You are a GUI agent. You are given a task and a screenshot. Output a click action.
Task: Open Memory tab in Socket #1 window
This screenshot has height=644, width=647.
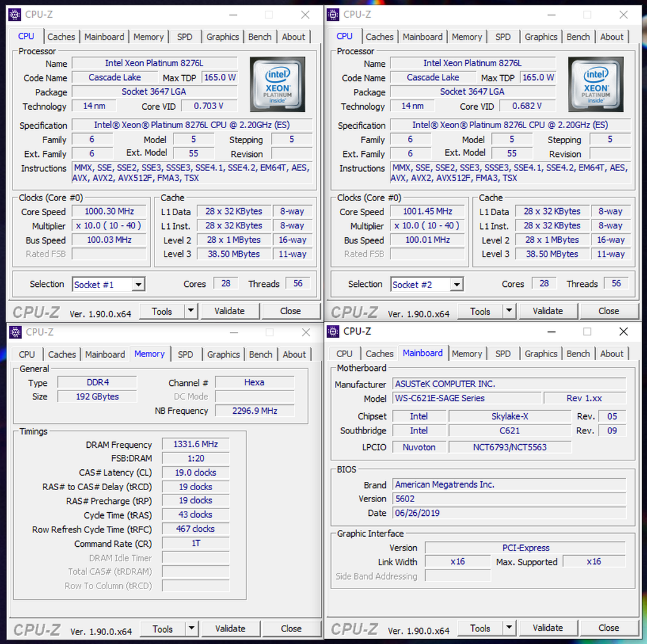click(x=148, y=37)
